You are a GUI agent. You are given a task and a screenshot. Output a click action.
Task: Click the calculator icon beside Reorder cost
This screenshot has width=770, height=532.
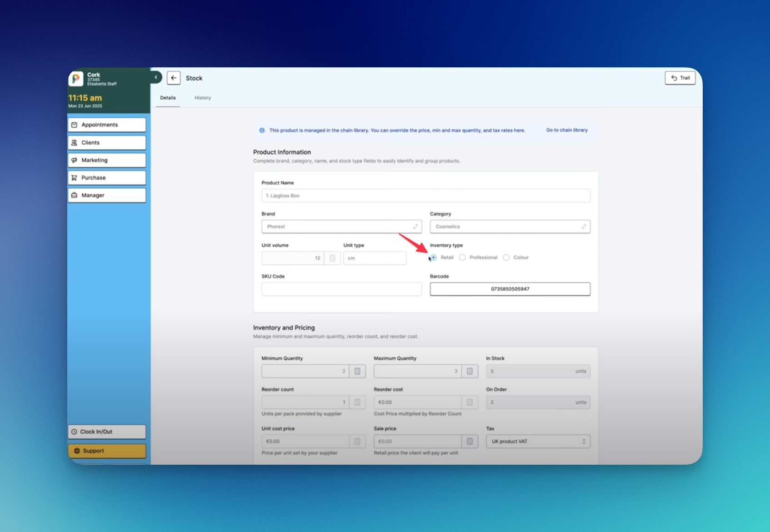[470, 402]
